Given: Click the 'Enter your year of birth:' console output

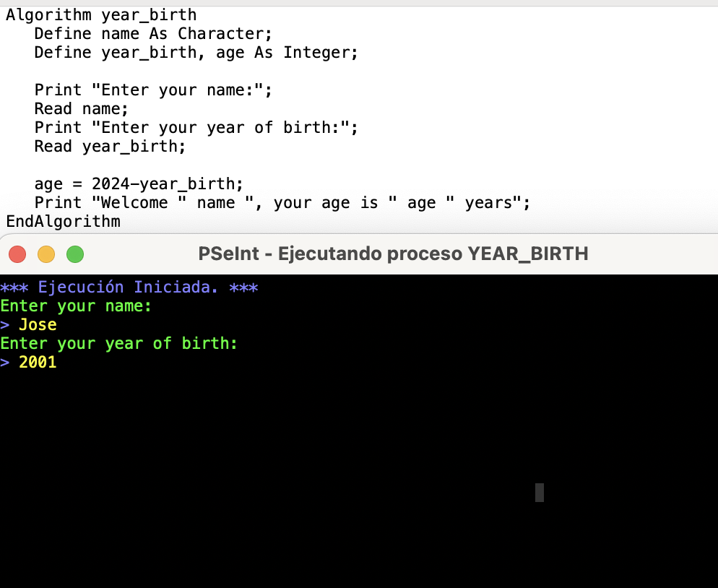Looking at the screenshot, I should pos(119,343).
